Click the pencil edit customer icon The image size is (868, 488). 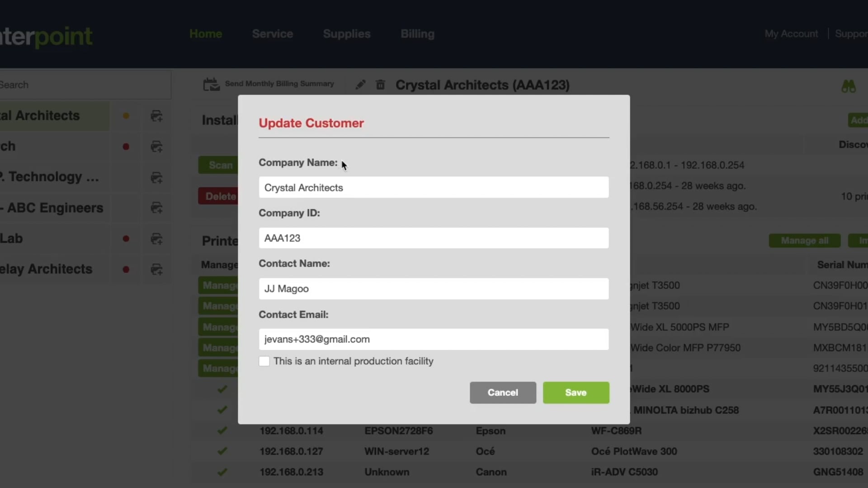[x=360, y=85]
